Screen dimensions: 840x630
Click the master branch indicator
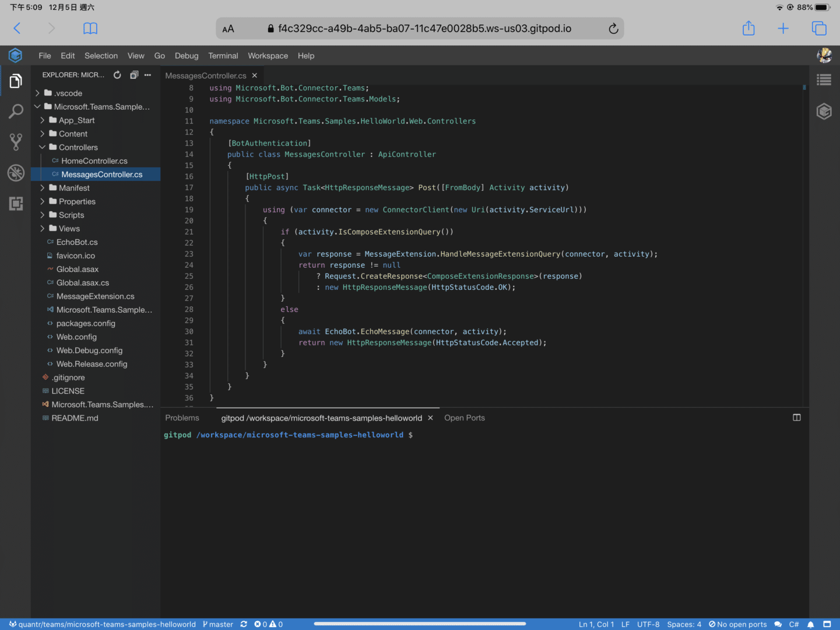(217, 624)
